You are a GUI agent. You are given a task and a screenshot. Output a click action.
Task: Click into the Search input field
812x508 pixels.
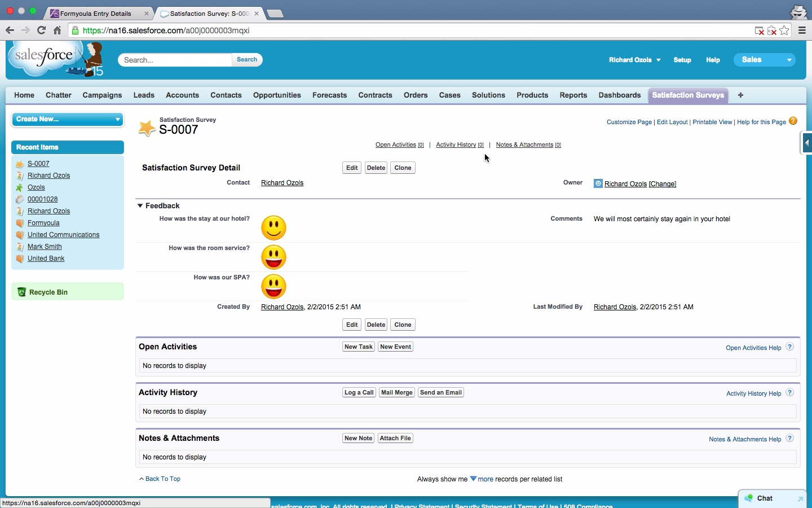[175, 60]
